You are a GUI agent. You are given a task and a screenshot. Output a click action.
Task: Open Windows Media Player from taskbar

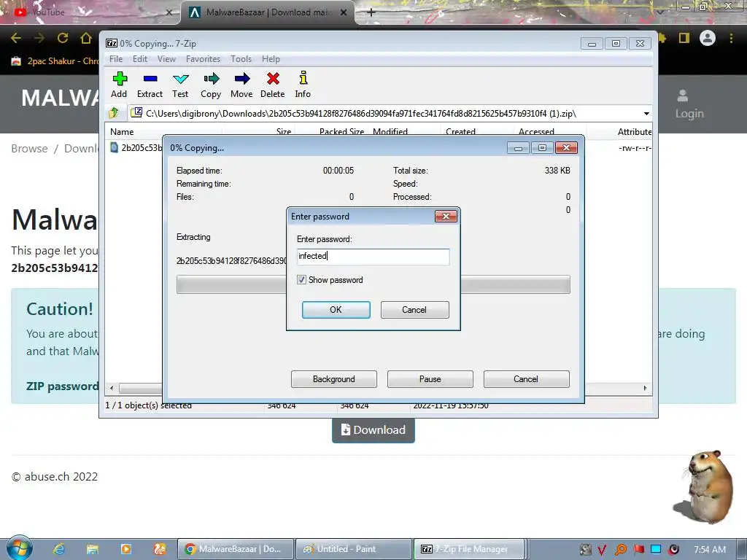tap(126, 549)
